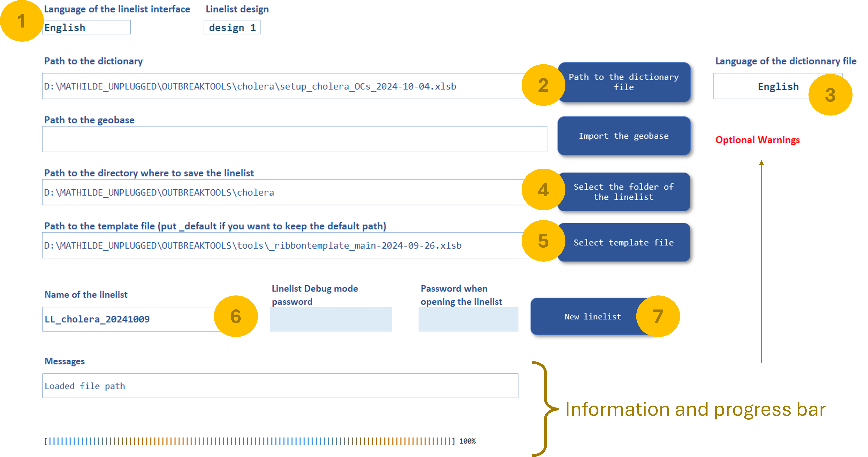Click the 'Name of the linelist' label
868x457 pixels.
(x=86, y=294)
